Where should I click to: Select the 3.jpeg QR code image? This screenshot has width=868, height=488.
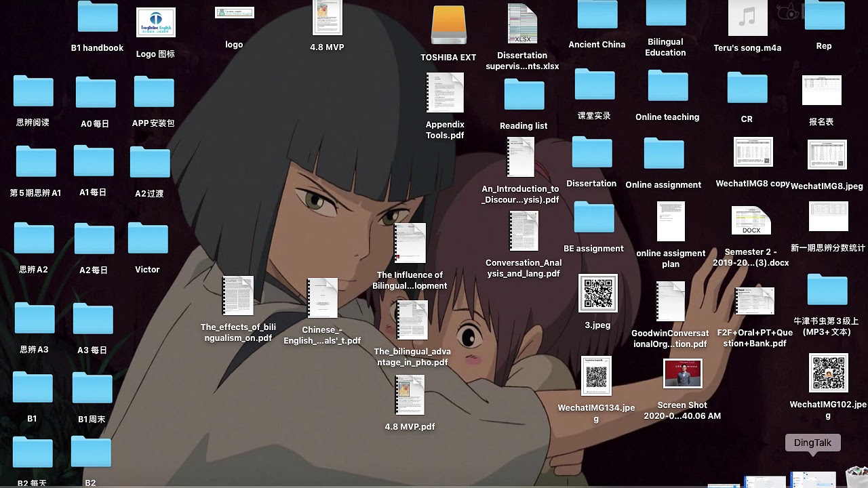pyautogui.click(x=598, y=293)
